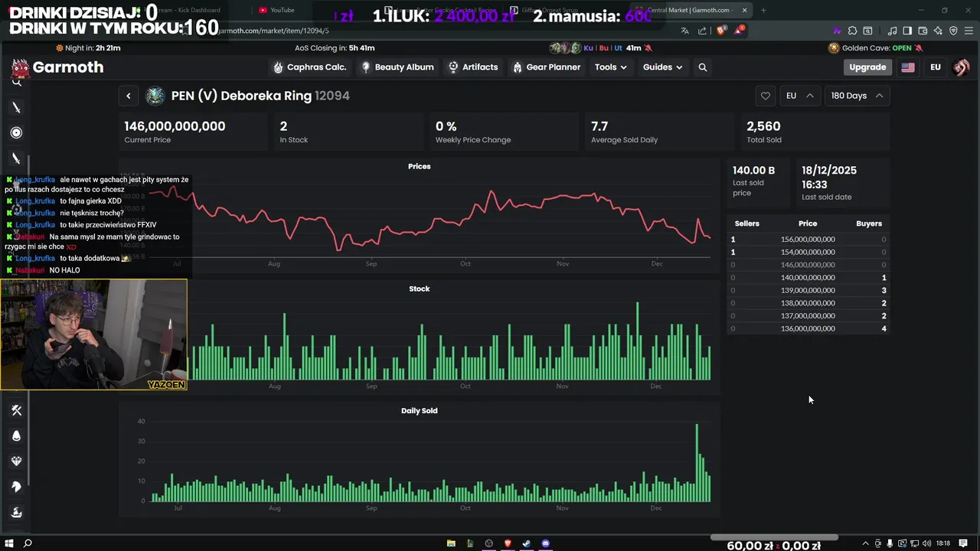Click the 146,000,000,000 order price
The width and height of the screenshot is (980, 551).
point(808,265)
